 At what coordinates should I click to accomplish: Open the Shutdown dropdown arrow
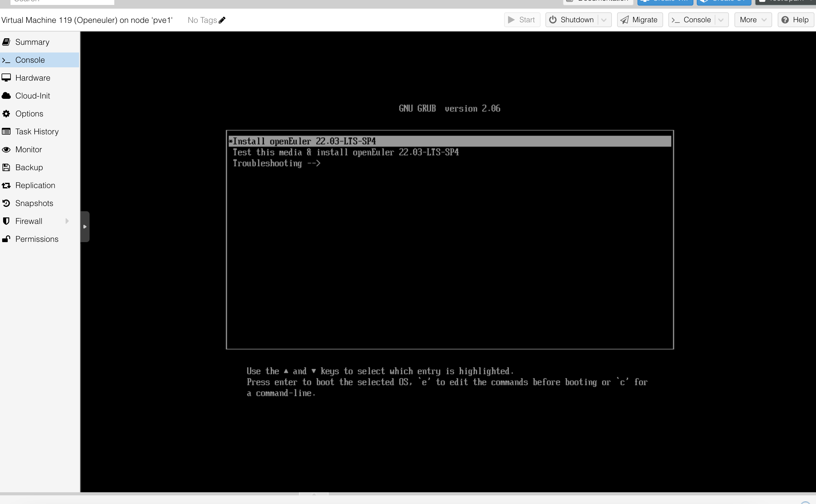[x=604, y=20]
